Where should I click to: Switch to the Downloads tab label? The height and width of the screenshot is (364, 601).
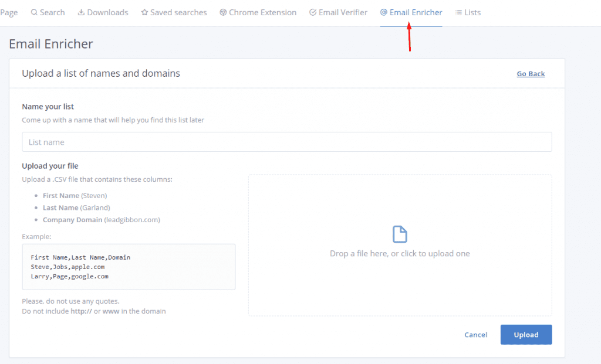click(107, 12)
